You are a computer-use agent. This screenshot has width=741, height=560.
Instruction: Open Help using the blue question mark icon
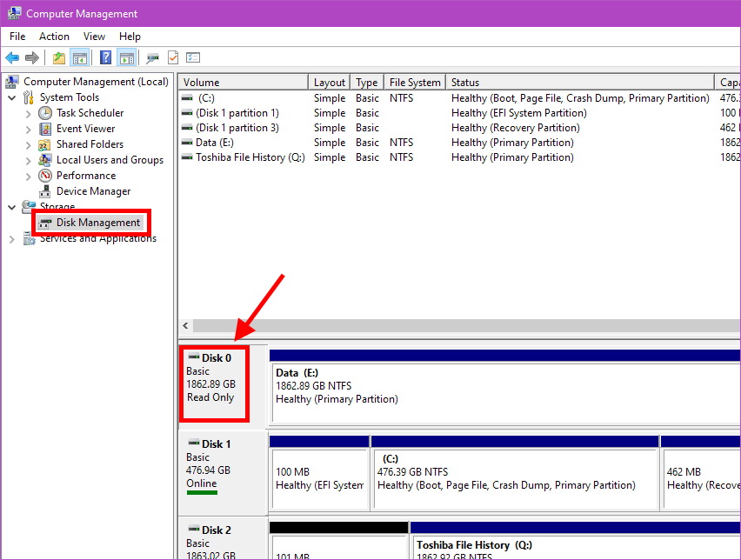click(x=105, y=57)
